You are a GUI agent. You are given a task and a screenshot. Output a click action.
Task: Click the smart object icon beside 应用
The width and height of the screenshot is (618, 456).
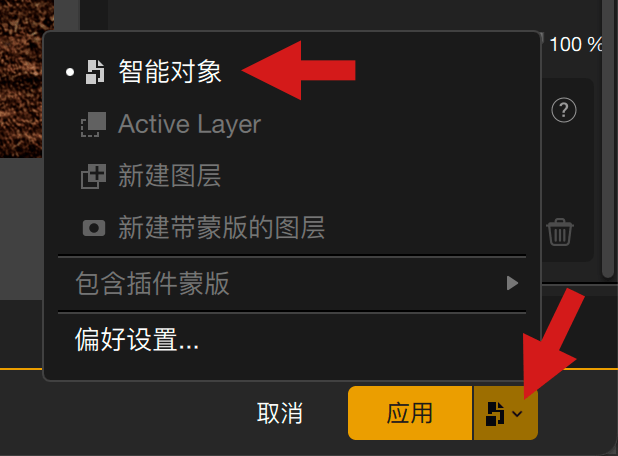point(495,413)
